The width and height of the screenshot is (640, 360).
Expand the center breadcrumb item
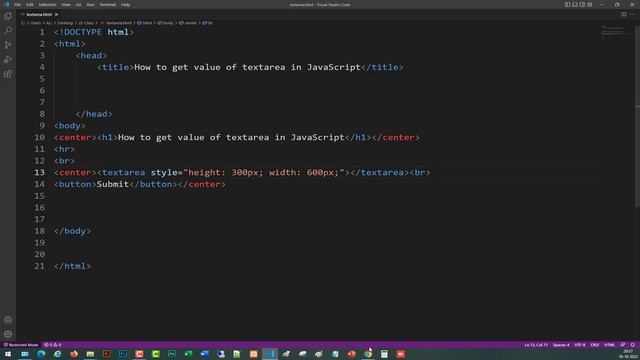[x=188, y=23]
